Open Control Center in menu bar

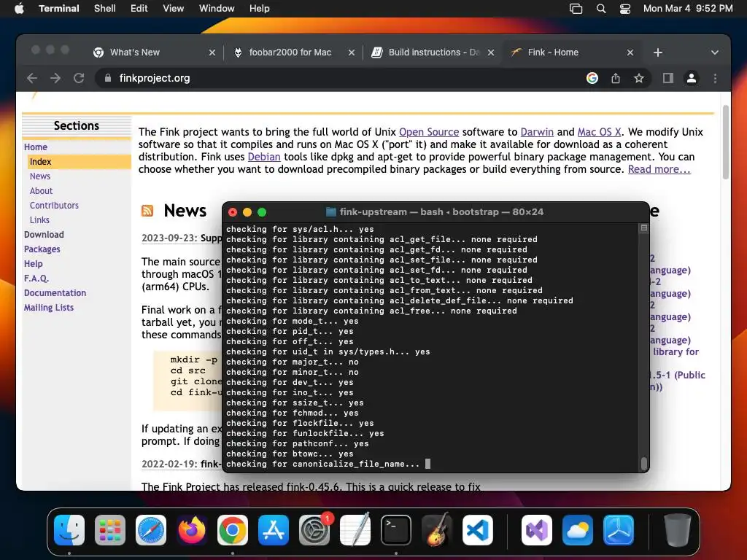pyautogui.click(x=625, y=9)
